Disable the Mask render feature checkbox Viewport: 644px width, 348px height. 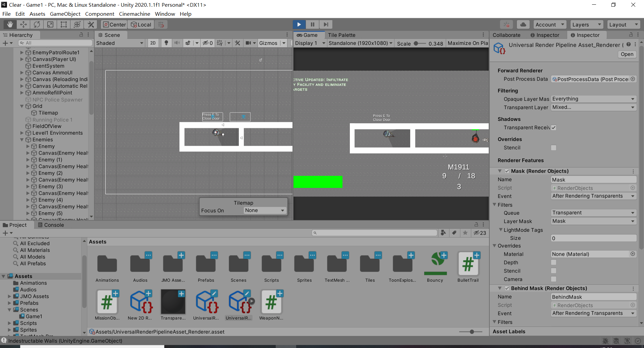pos(507,171)
